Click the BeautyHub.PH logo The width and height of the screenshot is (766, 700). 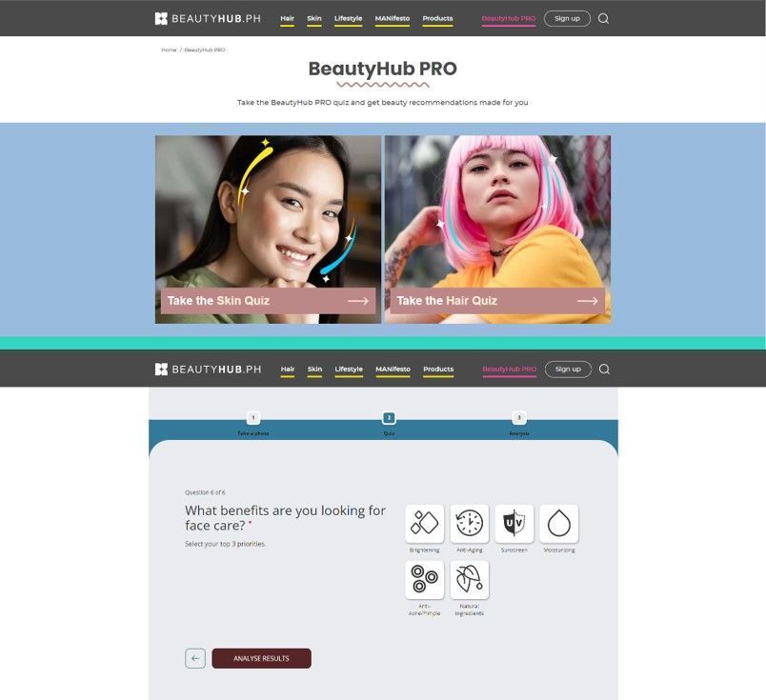point(208,17)
